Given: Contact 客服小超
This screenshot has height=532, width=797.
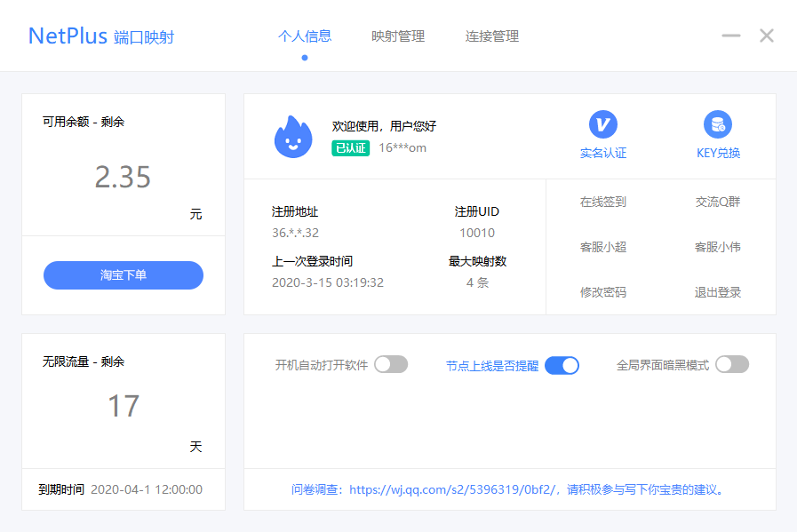Looking at the screenshot, I should [603, 247].
